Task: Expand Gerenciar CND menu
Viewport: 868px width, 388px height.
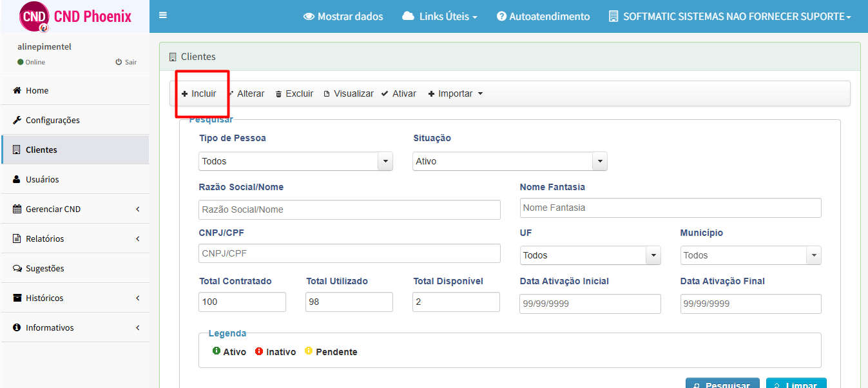Action: click(75, 209)
